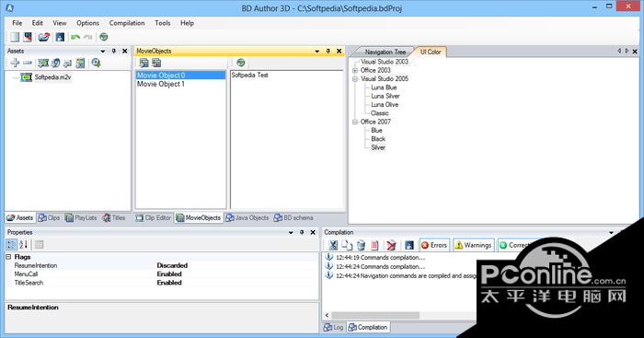Toggle the Warnings filter button
The width and height of the screenshot is (644, 338).
pos(473,245)
